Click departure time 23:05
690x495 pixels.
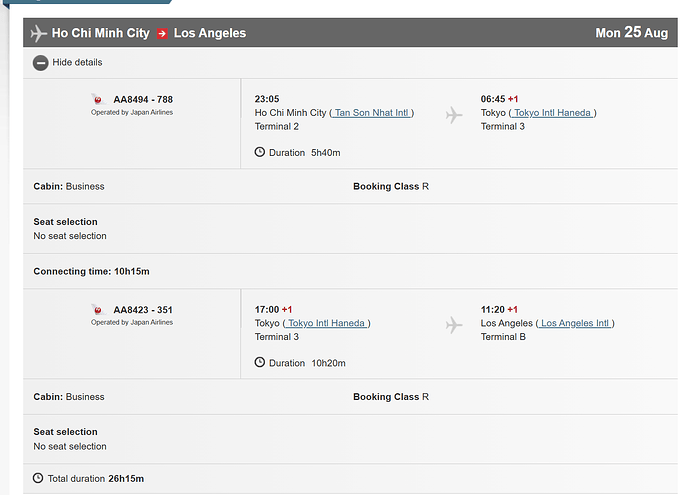(x=267, y=99)
